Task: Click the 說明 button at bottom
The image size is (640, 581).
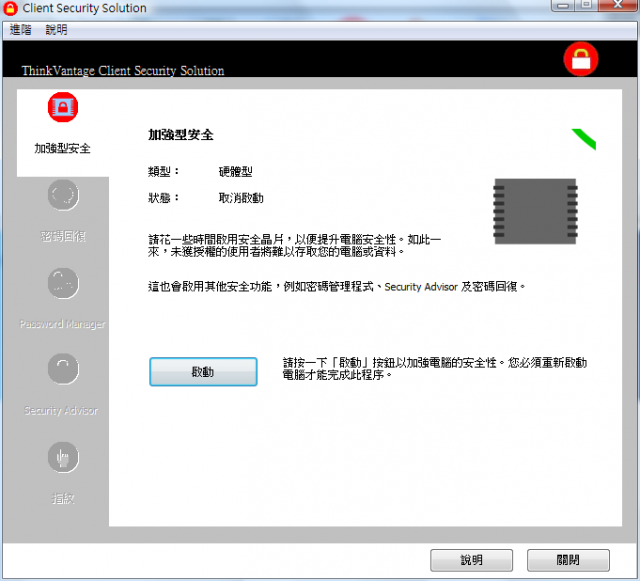Action: (471, 560)
